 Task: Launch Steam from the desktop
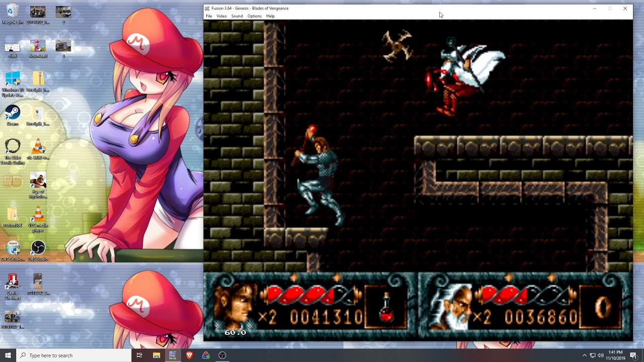tap(13, 116)
